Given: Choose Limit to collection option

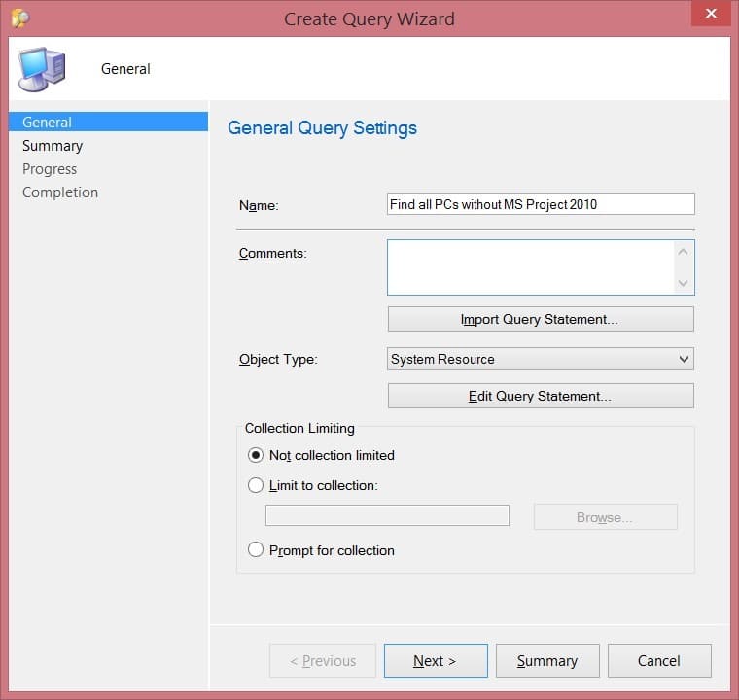Looking at the screenshot, I should [x=256, y=485].
